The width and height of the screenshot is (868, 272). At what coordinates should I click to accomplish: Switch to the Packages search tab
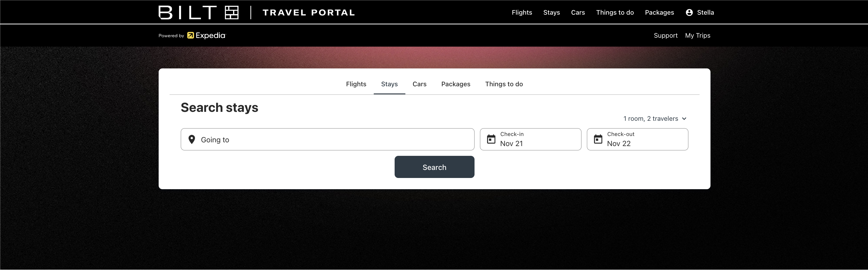coord(456,84)
